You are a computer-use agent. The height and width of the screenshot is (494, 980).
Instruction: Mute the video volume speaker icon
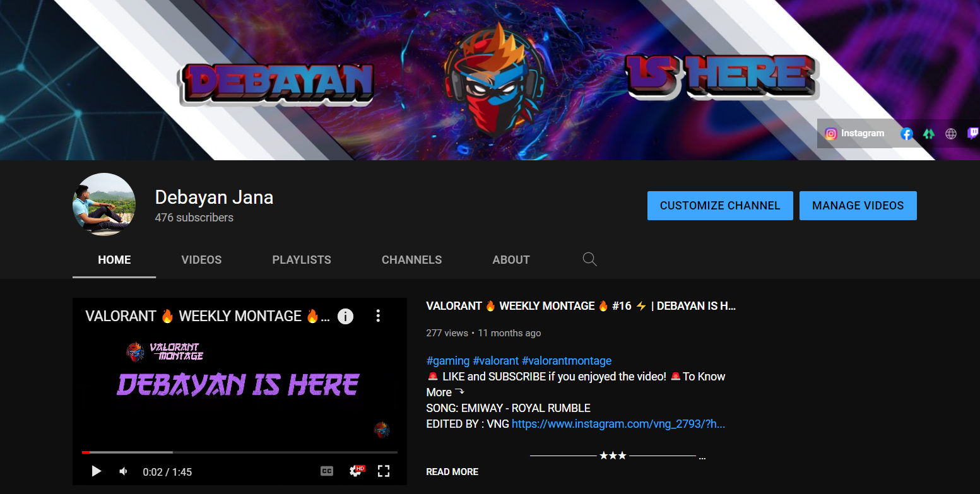(124, 471)
